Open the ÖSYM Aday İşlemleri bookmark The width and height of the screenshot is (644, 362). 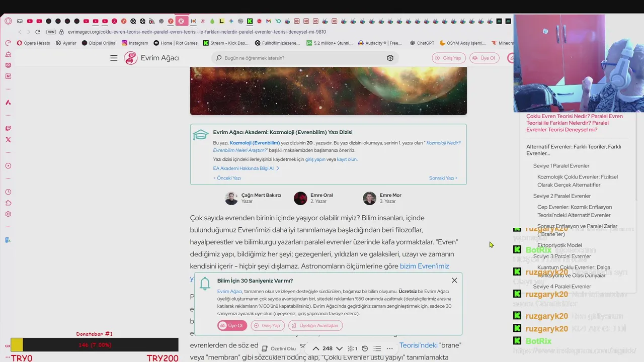[463, 43]
